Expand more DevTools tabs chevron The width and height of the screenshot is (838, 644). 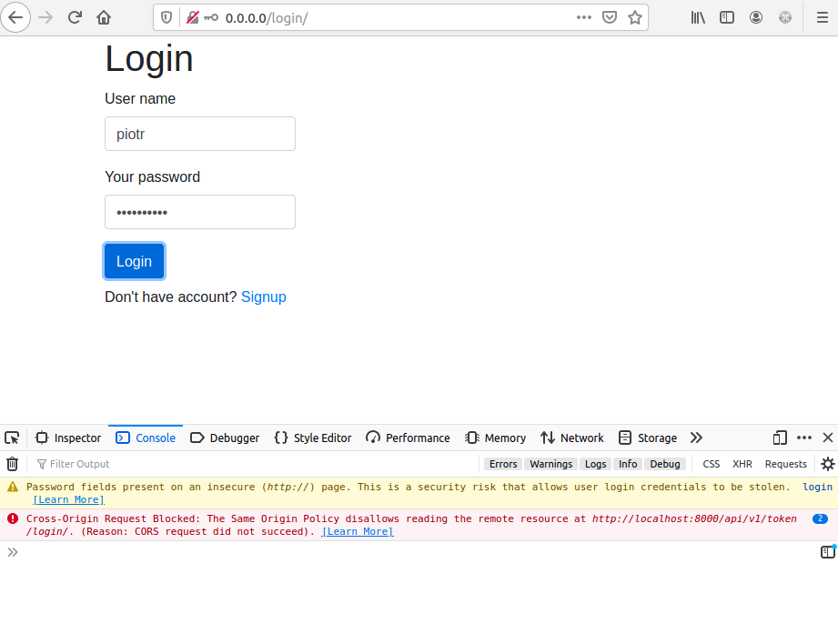tap(696, 438)
